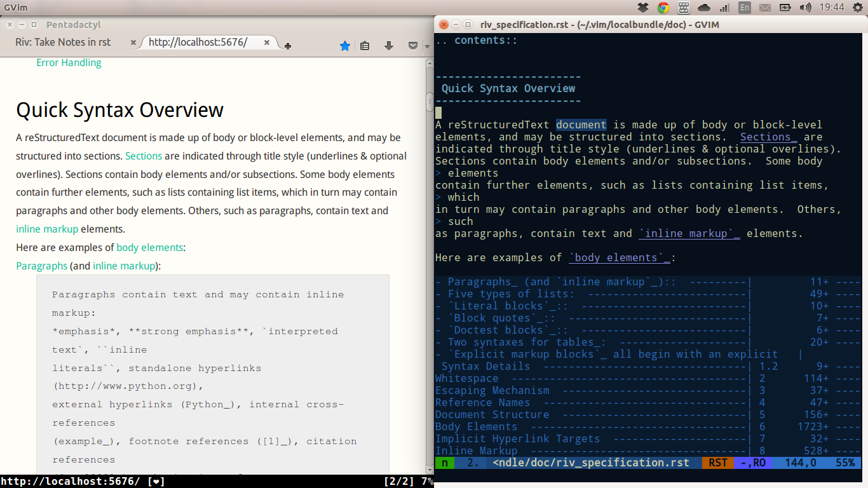Open the system gear menu in top panel
The height and width of the screenshot is (488, 868).
pos(857,8)
